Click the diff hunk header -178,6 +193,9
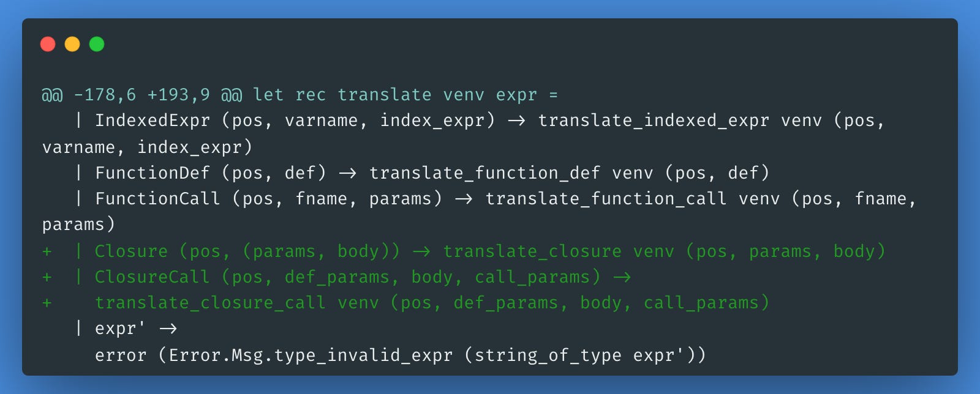This screenshot has height=394, width=980. 141,95
